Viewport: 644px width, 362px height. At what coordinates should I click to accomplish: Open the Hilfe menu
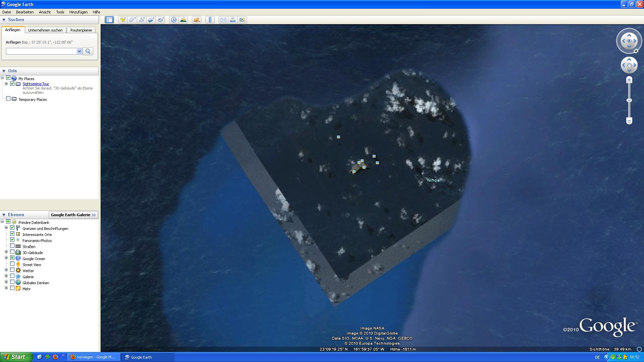pyautogui.click(x=96, y=12)
